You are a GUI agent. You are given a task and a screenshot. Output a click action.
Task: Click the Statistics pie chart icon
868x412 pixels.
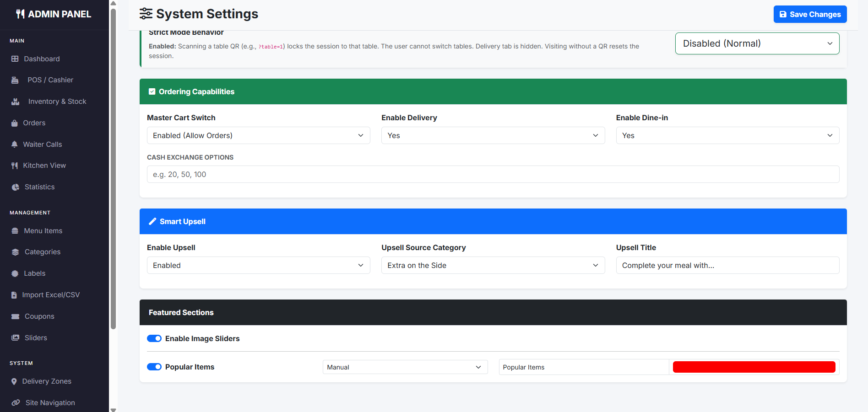pos(16,187)
